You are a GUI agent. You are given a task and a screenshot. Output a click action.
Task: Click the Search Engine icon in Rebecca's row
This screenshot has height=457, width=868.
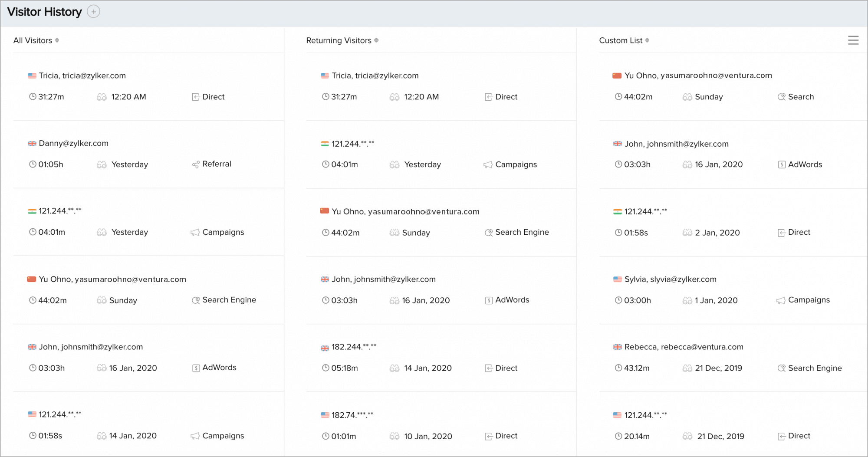pyautogui.click(x=781, y=368)
